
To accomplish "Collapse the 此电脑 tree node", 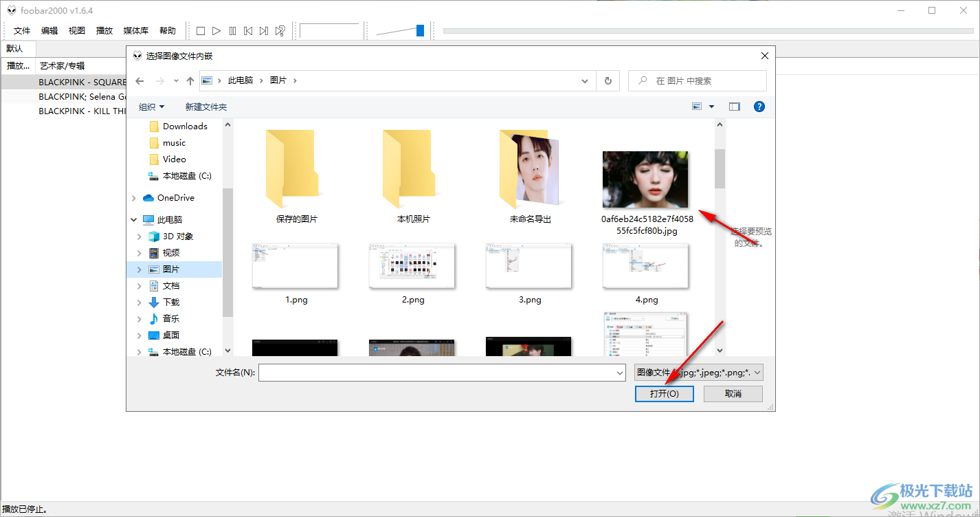I will coord(134,220).
